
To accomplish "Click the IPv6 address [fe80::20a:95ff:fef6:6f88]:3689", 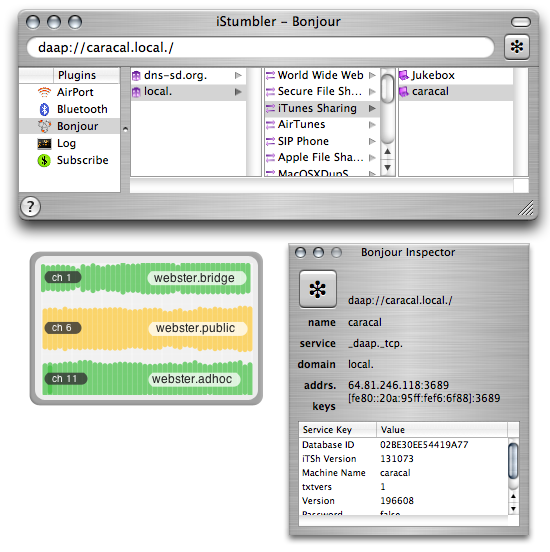I will click(x=424, y=398).
